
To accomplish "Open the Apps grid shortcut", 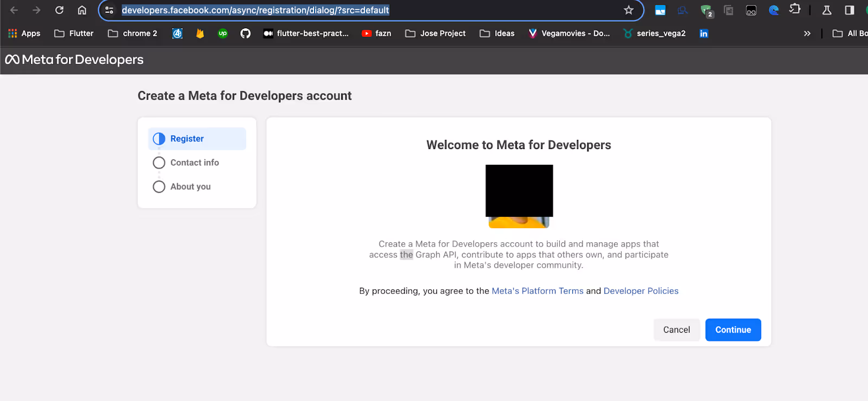I will click(x=24, y=33).
